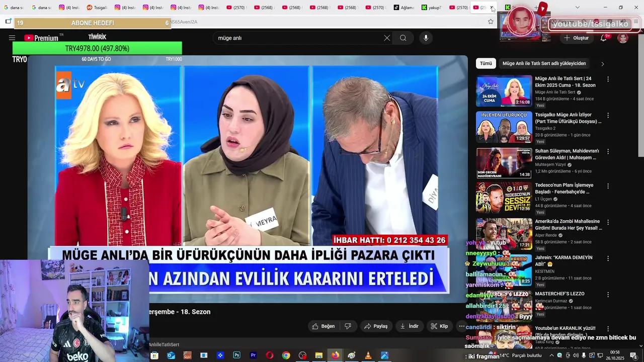Clear the search box with the X icon
This screenshot has height=362, width=644.
(x=387, y=38)
